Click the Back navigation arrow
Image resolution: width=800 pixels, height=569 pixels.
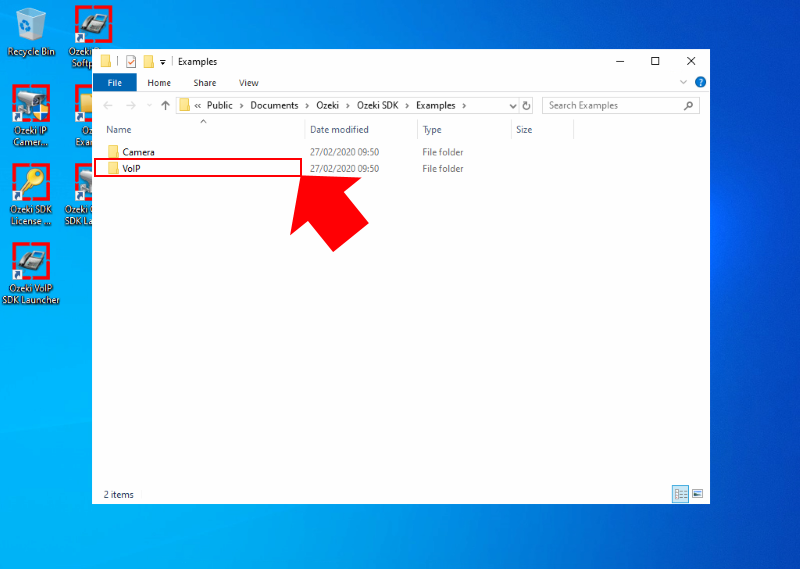pos(108,106)
